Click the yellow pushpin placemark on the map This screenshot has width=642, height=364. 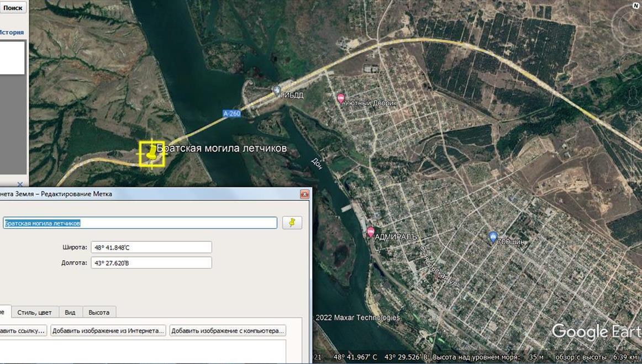[151, 154]
